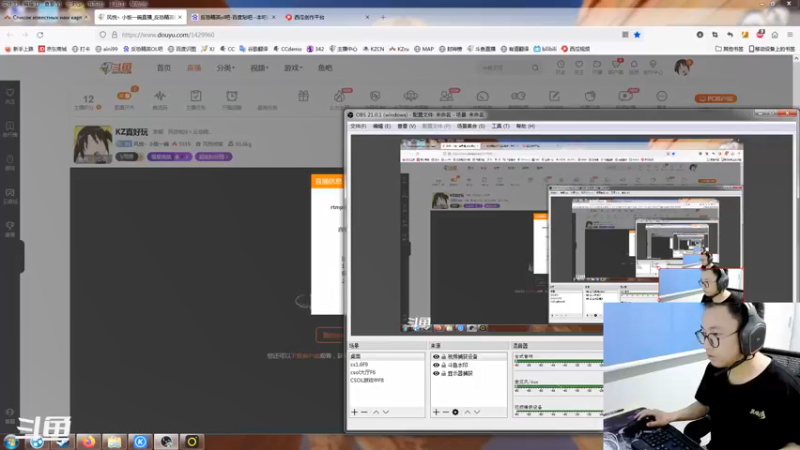Expand the 分类 dropdown in Douyu header

[x=226, y=68]
